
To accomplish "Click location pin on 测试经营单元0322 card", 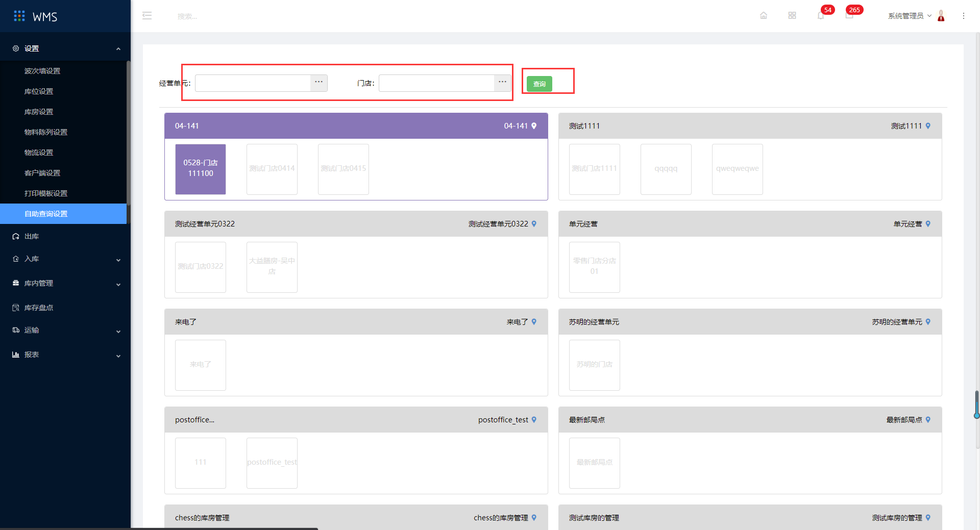I will click(x=534, y=224).
